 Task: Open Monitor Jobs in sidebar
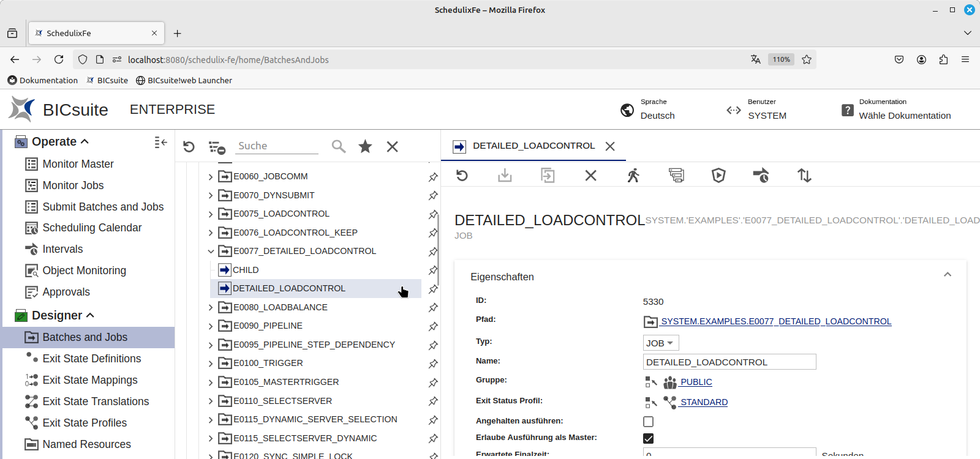[x=73, y=185]
